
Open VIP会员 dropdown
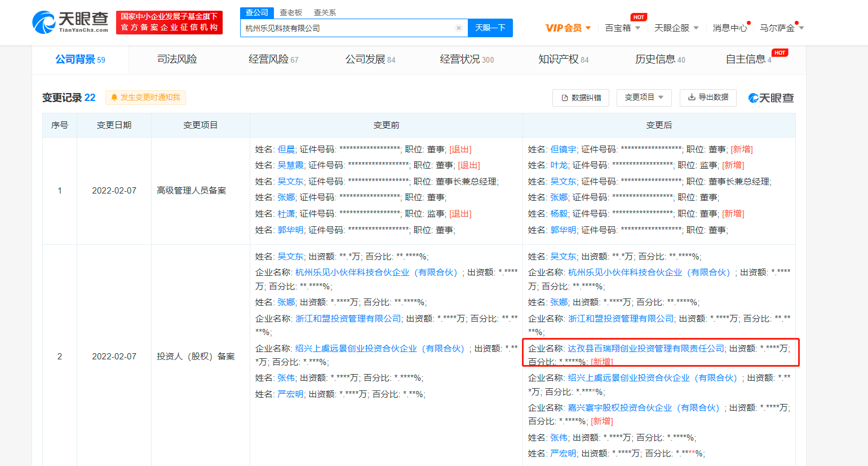568,28
